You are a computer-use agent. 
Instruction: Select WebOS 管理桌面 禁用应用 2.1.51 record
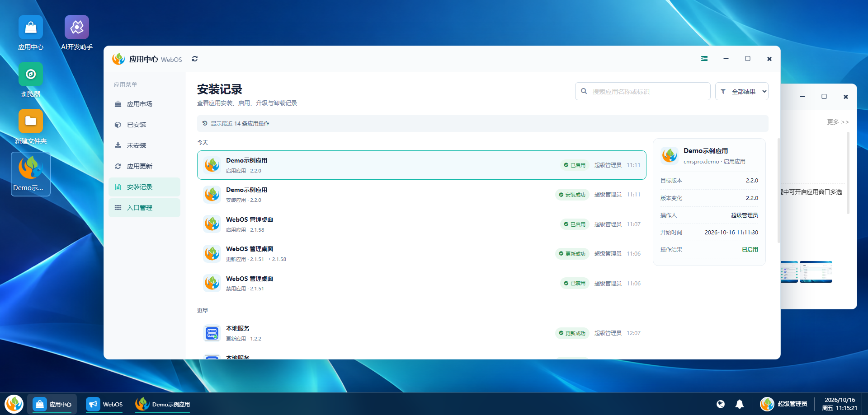(421, 283)
